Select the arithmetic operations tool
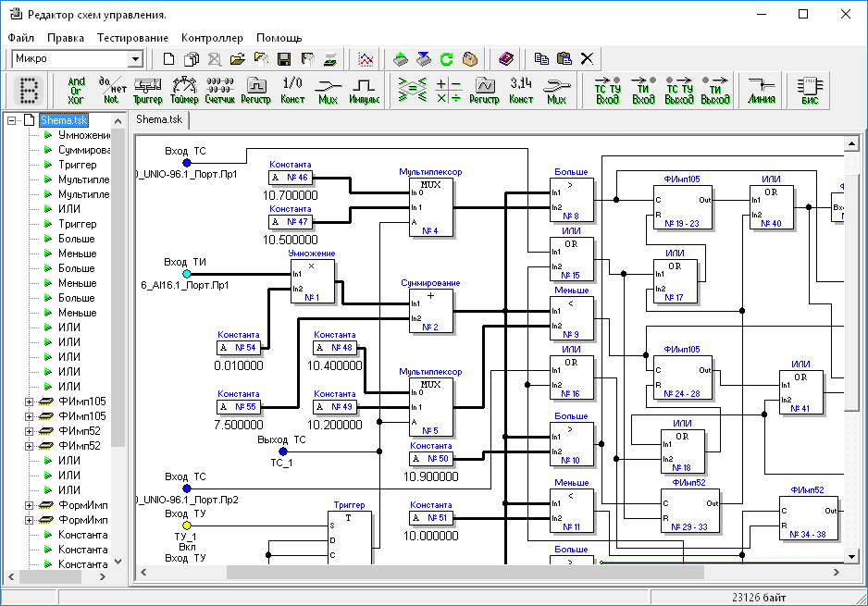The width and height of the screenshot is (868, 606). [x=448, y=91]
